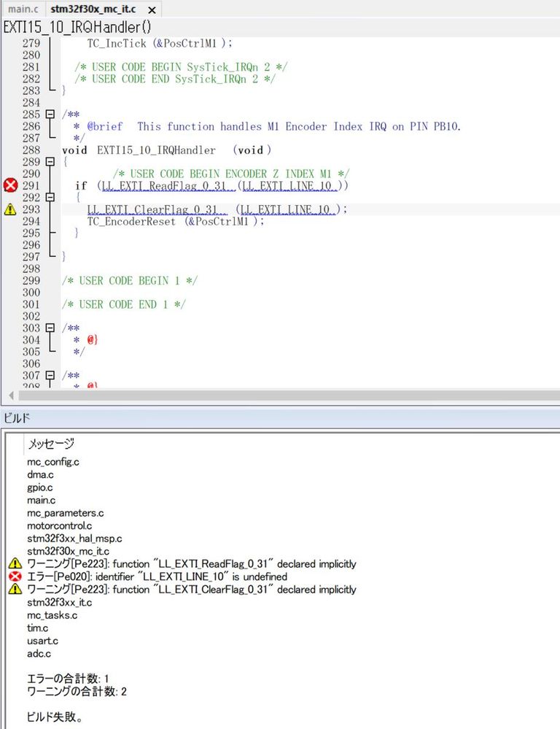Click the LL_EXTI_LINE_10 undefined error message
The width and height of the screenshot is (560, 729).
pyautogui.click(x=157, y=576)
